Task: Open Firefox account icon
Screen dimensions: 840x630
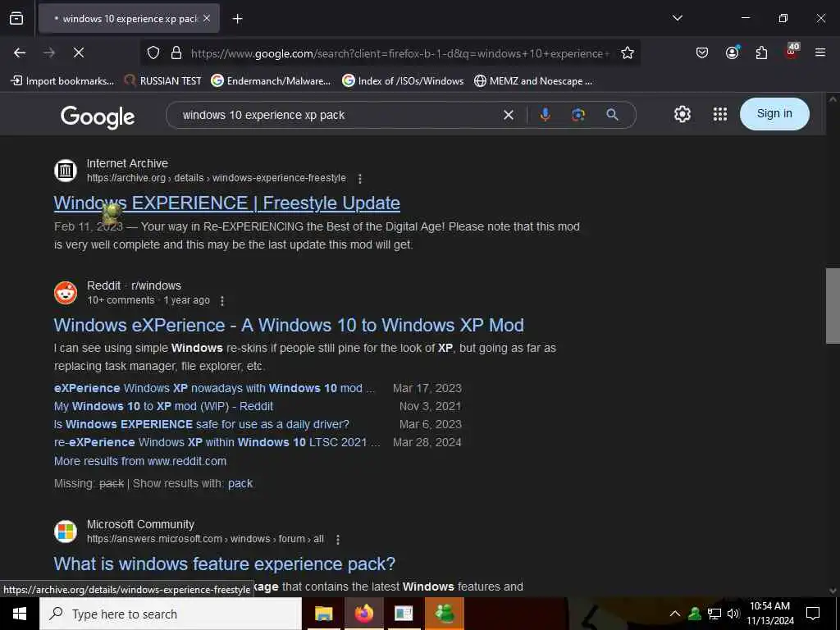Action: [732, 52]
